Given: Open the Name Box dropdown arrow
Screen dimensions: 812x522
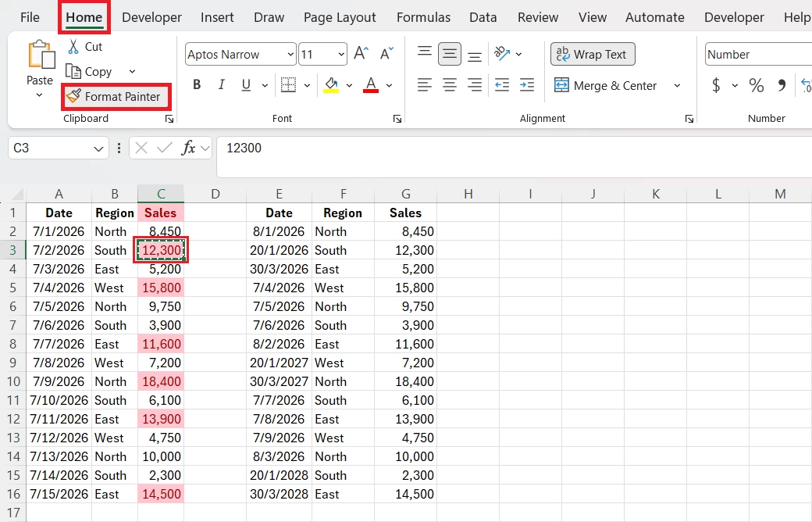Looking at the screenshot, I should tap(98, 148).
